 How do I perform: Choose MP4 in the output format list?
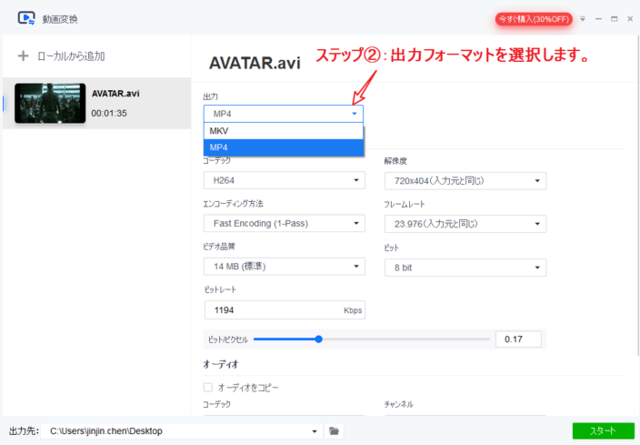[x=283, y=148]
